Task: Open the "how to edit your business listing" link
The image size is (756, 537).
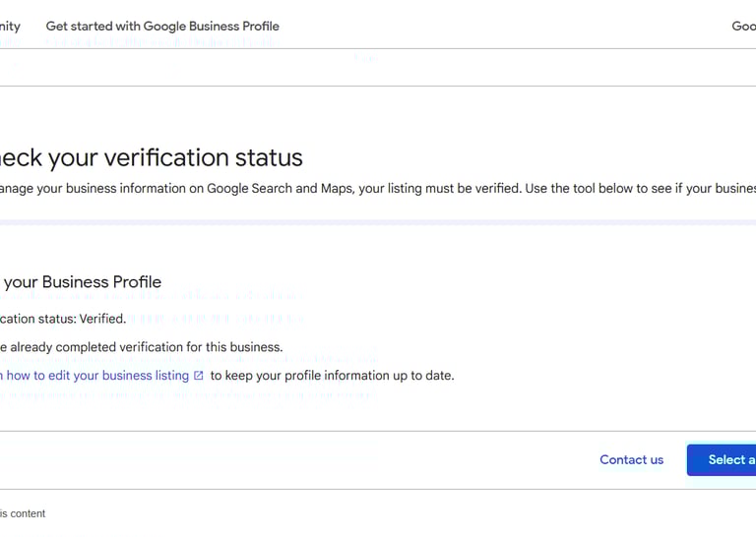Action: pyautogui.click(x=96, y=376)
